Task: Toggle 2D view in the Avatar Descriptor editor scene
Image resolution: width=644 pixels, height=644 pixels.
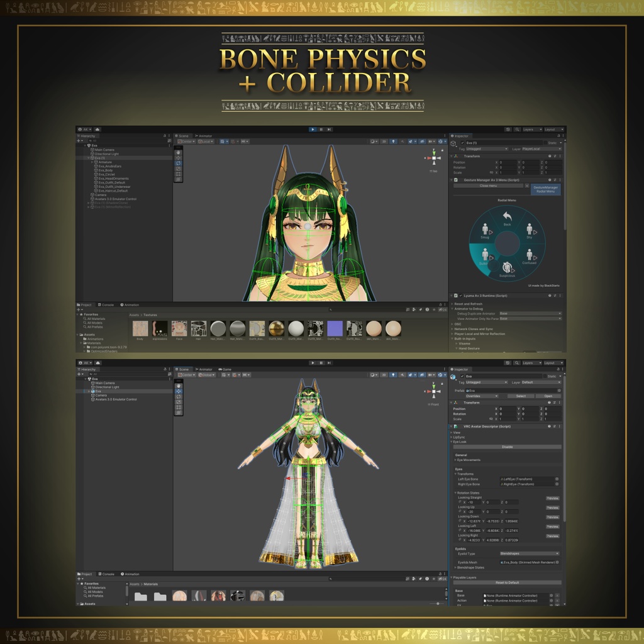Action: tap(384, 375)
